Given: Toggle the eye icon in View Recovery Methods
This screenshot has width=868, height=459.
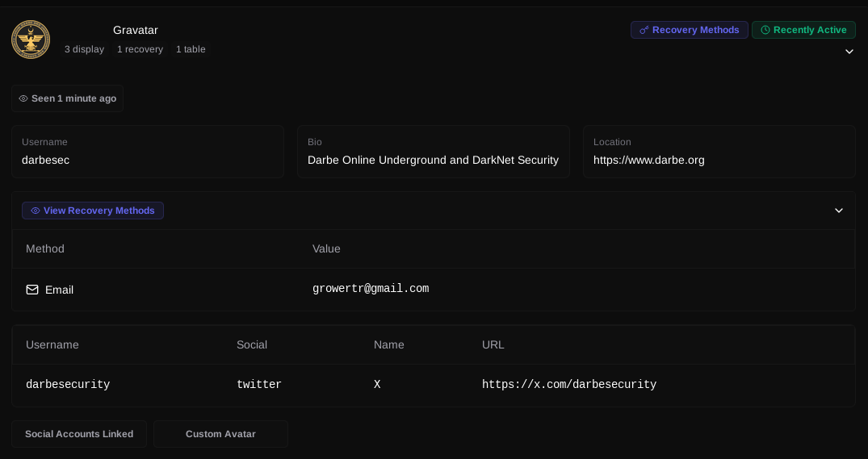Looking at the screenshot, I should click(35, 211).
